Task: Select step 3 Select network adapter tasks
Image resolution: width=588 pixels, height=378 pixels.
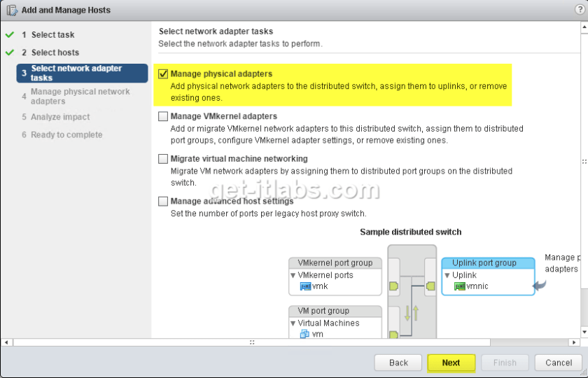Action: pyautogui.click(x=82, y=73)
